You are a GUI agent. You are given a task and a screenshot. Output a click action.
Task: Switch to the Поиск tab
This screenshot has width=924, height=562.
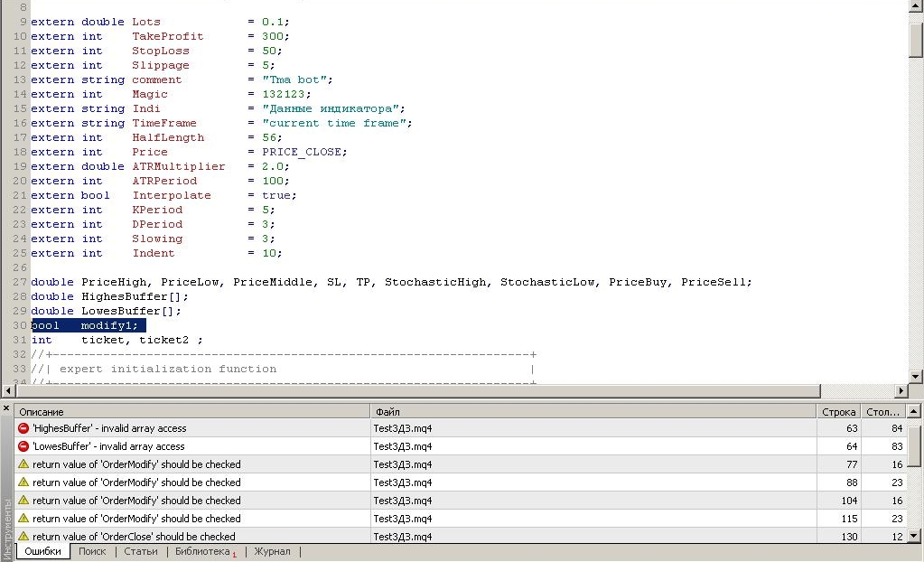(x=92, y=551)
